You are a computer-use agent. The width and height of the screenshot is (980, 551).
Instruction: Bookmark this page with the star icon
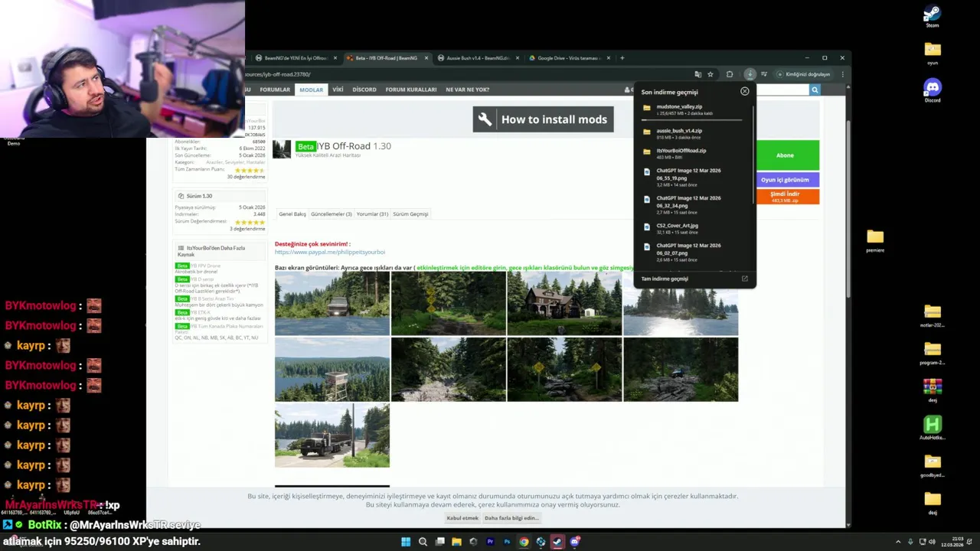[710, 74]
